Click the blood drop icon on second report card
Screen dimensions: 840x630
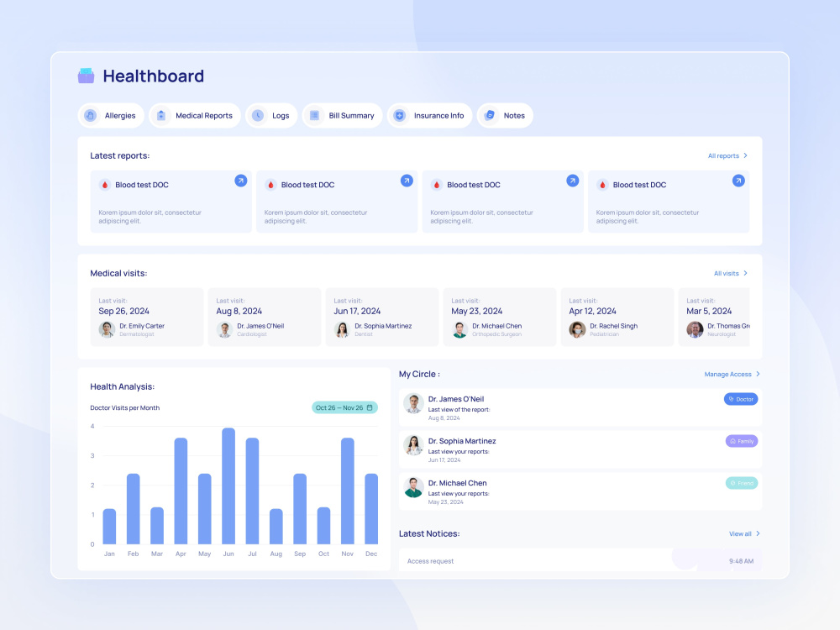(x=271, y=185)
